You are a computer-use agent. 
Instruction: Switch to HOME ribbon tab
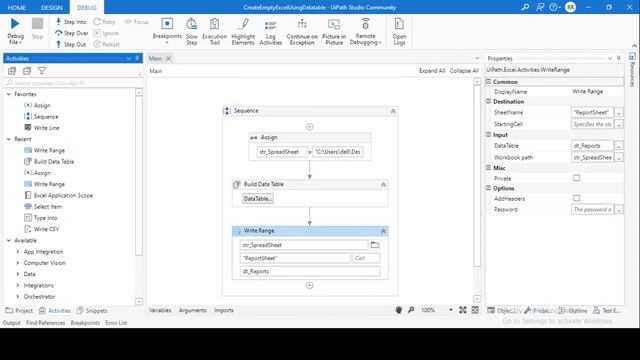tap(17, 7)
